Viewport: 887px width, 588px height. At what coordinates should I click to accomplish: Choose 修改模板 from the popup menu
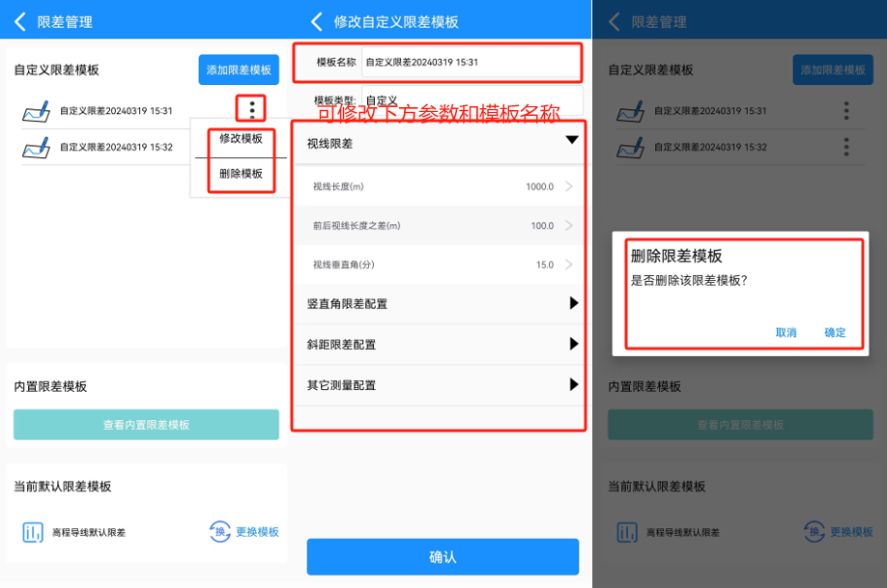[241, 138]
